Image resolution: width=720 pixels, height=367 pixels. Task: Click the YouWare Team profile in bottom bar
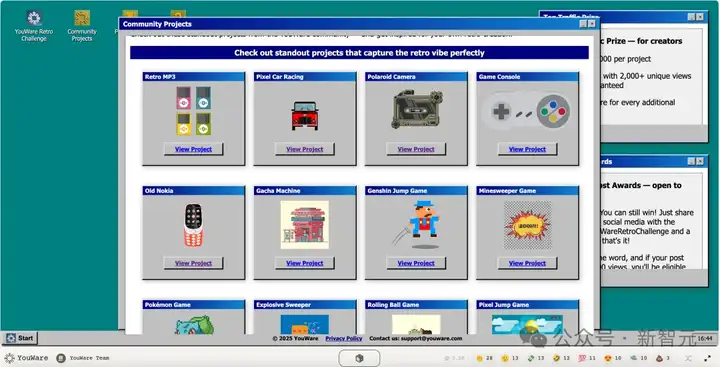(83, 358)
